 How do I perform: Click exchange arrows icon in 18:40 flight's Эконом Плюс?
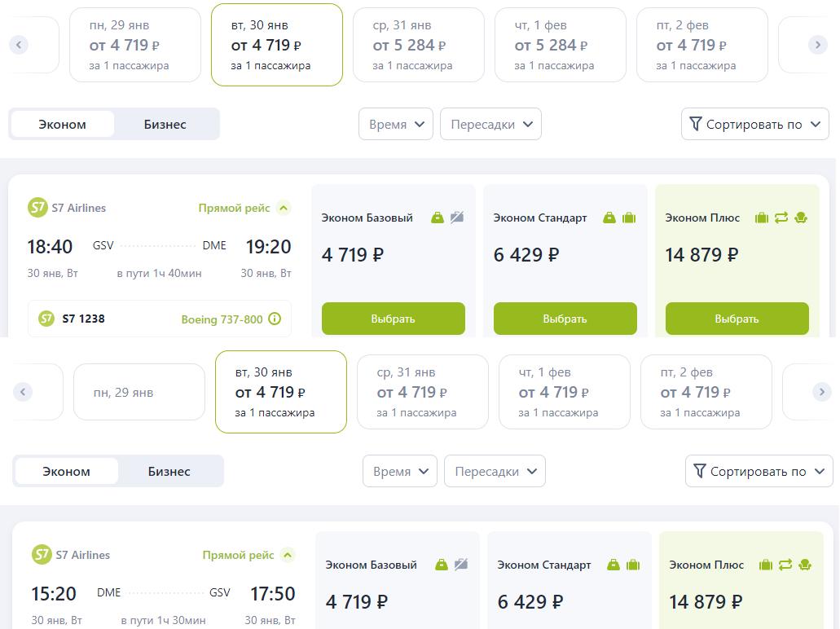(x=781, y=218)
